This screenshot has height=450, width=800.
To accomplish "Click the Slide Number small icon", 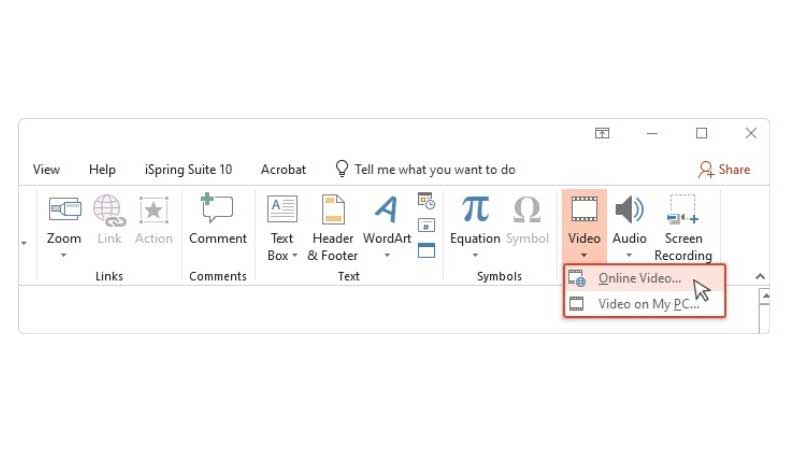I will pos(426,225).
